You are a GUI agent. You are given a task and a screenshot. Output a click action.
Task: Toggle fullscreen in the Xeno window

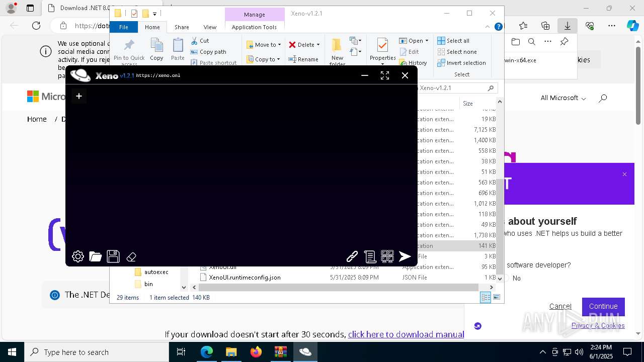pos(385,75)
